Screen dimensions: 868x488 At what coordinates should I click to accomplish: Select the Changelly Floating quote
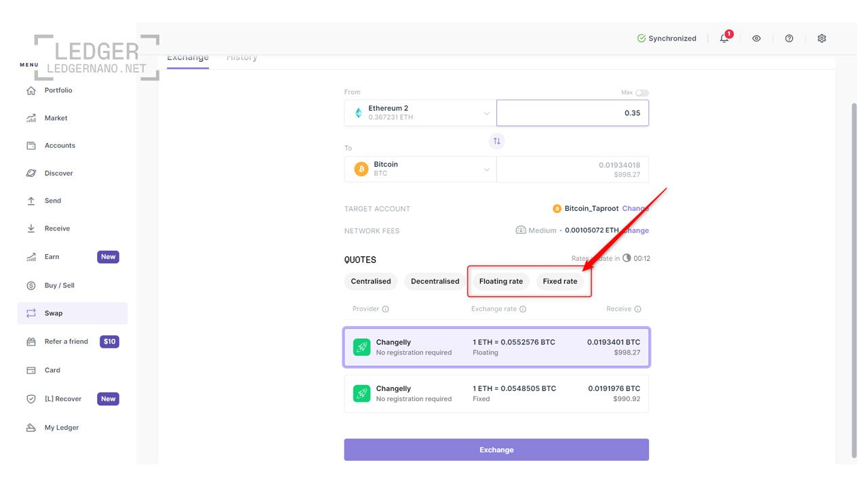click(x=496, y=347)
